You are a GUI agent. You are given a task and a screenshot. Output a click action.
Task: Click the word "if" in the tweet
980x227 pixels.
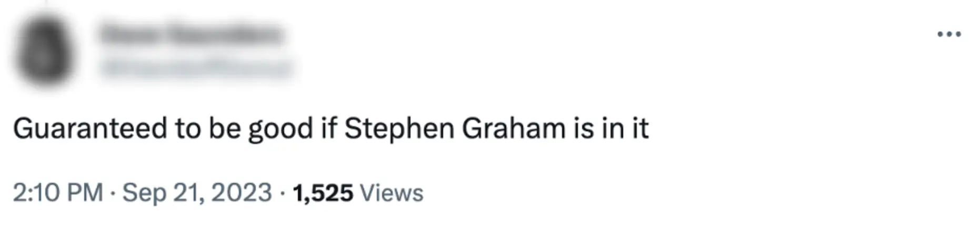pos(329,129)
